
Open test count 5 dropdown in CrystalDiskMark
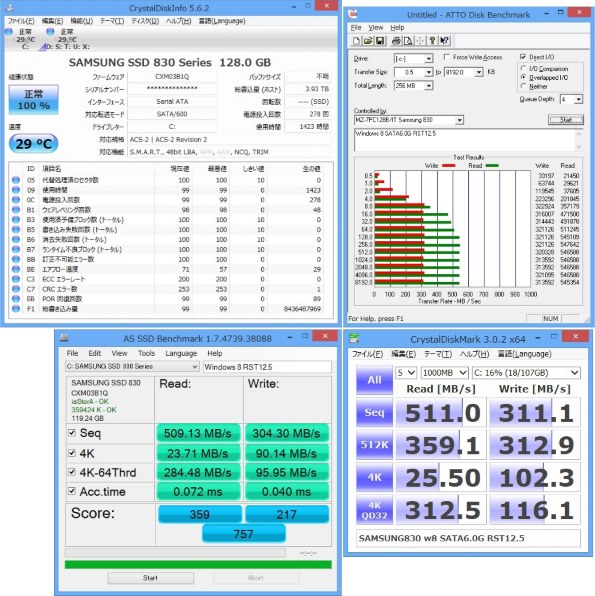(406, 373)
